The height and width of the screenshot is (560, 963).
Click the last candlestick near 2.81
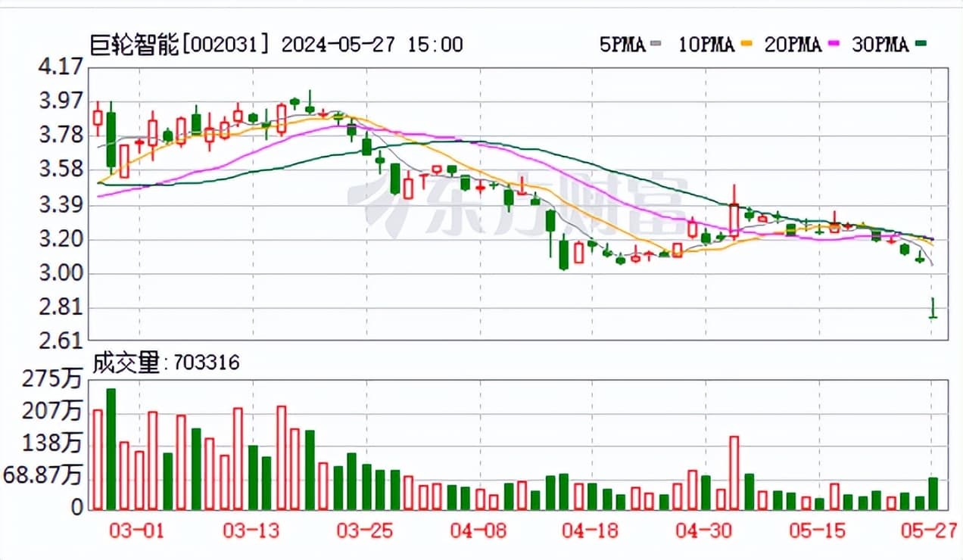(933, 309)
